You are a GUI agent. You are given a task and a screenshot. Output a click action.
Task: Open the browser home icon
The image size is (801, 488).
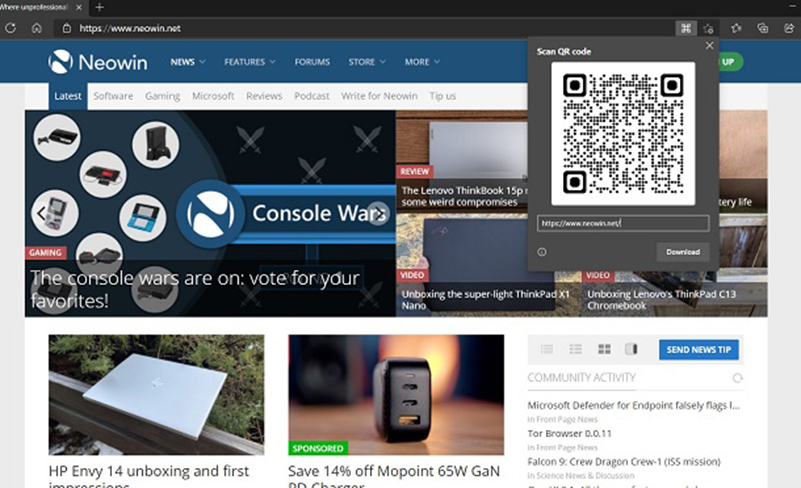37,28
